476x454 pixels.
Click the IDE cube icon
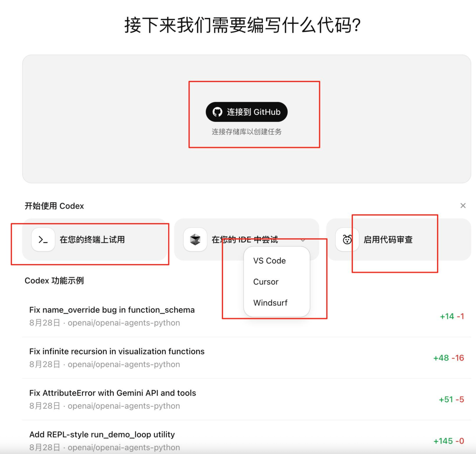[195, 240]
